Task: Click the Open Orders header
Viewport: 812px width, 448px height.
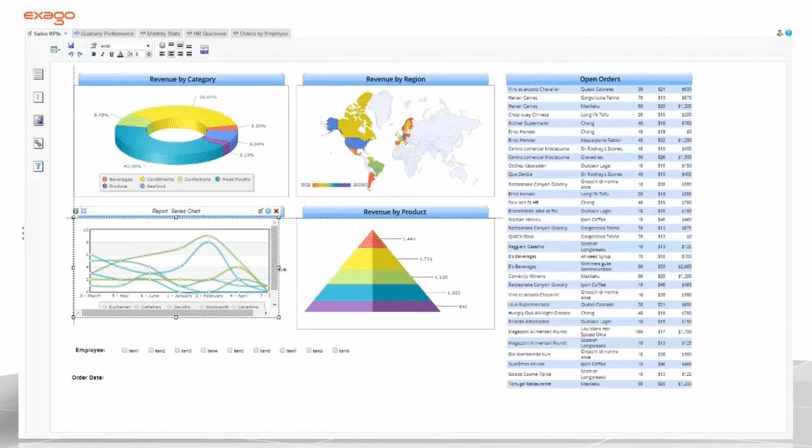Action: pyautogui.click(x=599, y=79)
